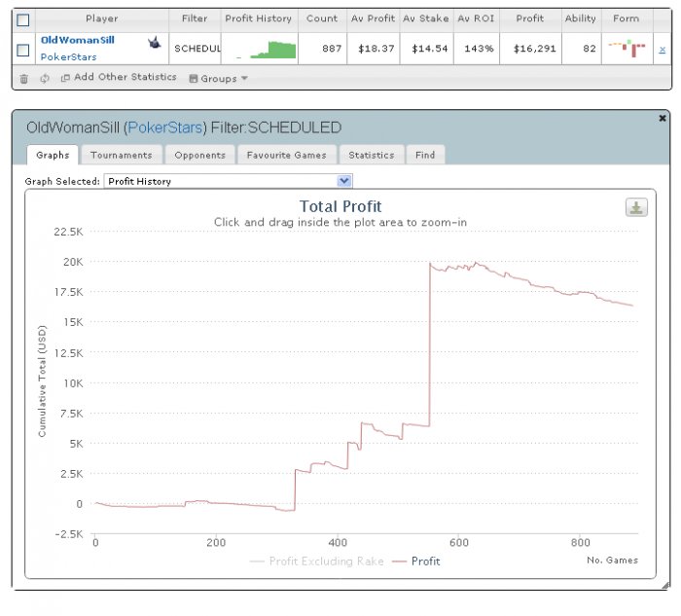Download the Total Profit chart

636,207
